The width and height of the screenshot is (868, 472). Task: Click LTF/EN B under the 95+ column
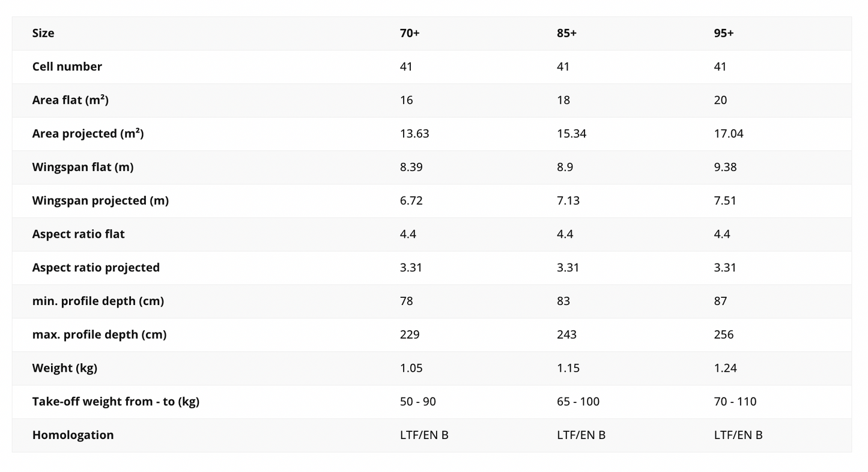click(738, 435)
